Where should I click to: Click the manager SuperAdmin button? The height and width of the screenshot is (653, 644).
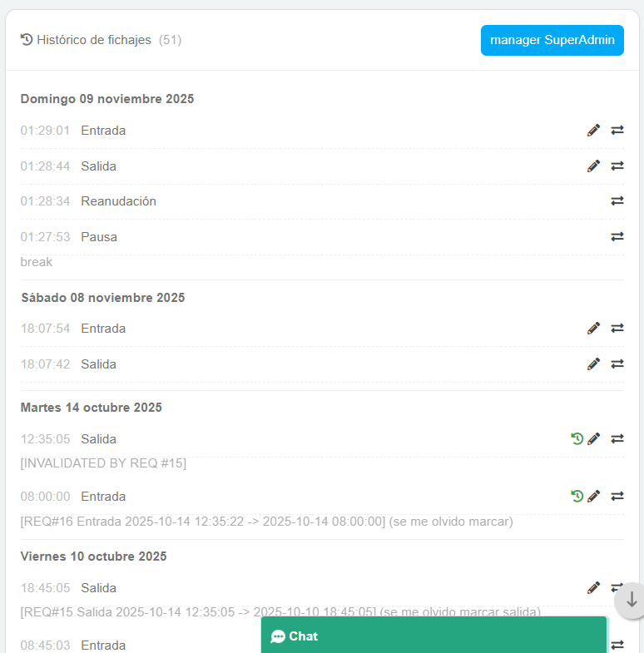(552, 40)
